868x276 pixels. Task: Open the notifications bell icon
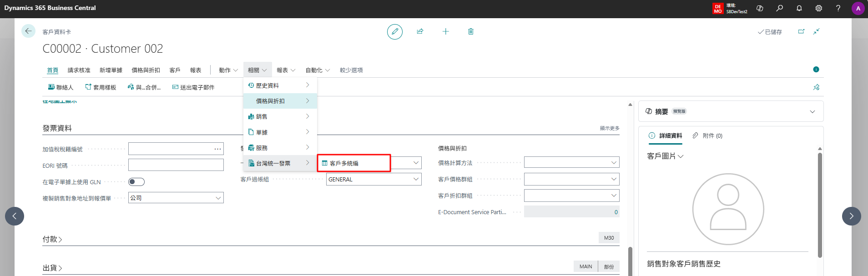tap(799, 8)
